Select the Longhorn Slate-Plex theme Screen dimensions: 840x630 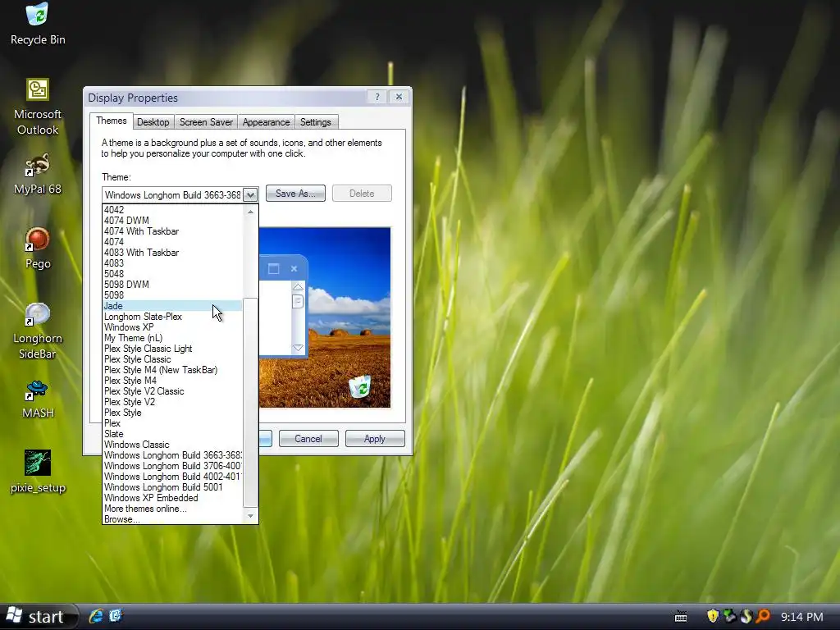click(172, 317)
